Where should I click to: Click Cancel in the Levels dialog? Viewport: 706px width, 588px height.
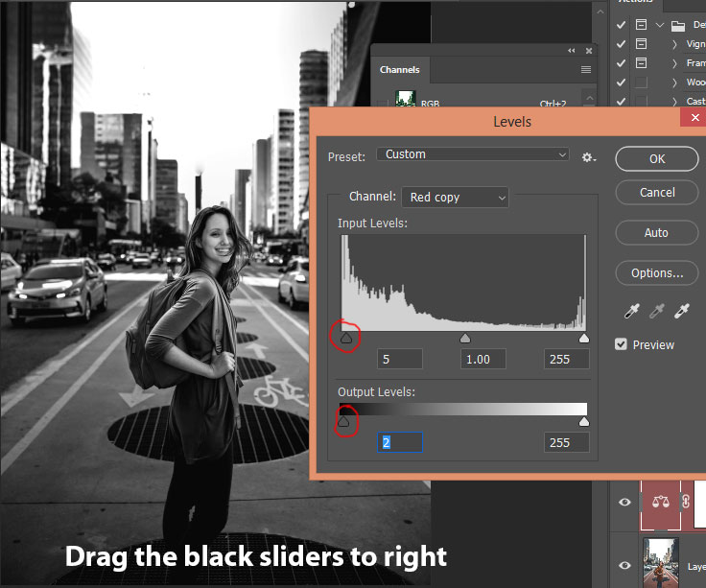(x=657, y=193)
